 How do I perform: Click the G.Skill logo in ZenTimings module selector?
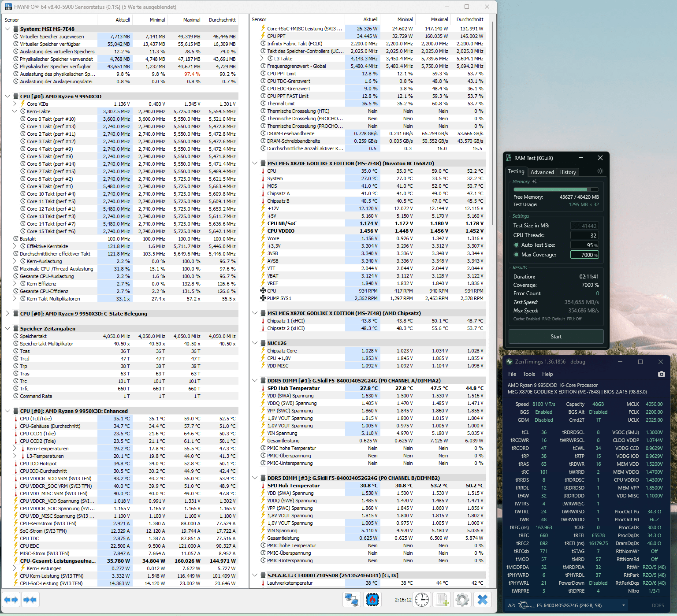coord(526,605)
